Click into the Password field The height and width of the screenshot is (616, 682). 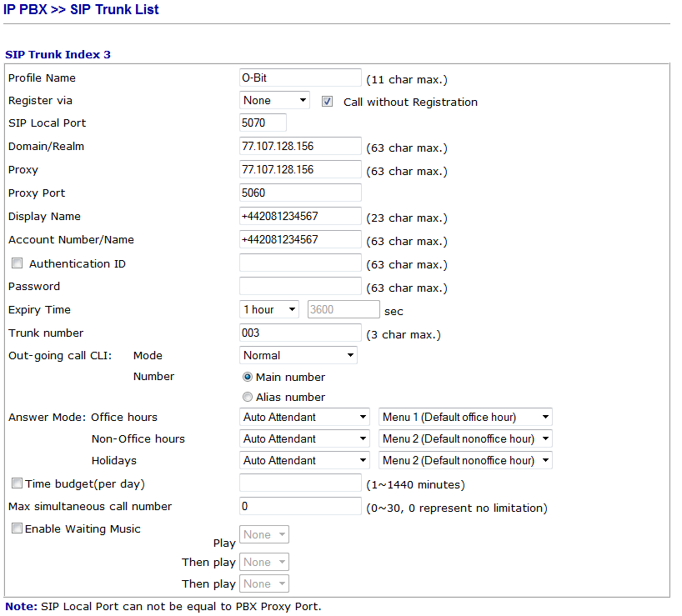pos(300,287)
